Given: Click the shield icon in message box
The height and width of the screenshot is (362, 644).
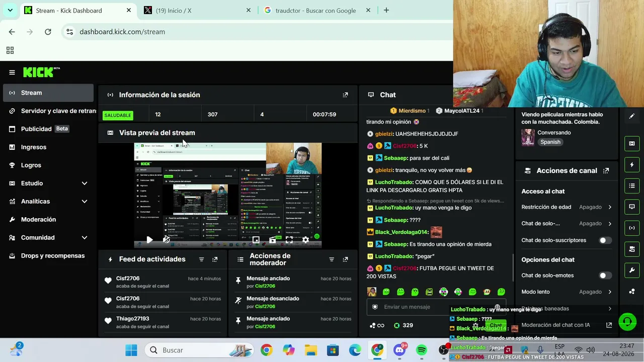Looking at the screenshot, I should click(x=375, y=307).
